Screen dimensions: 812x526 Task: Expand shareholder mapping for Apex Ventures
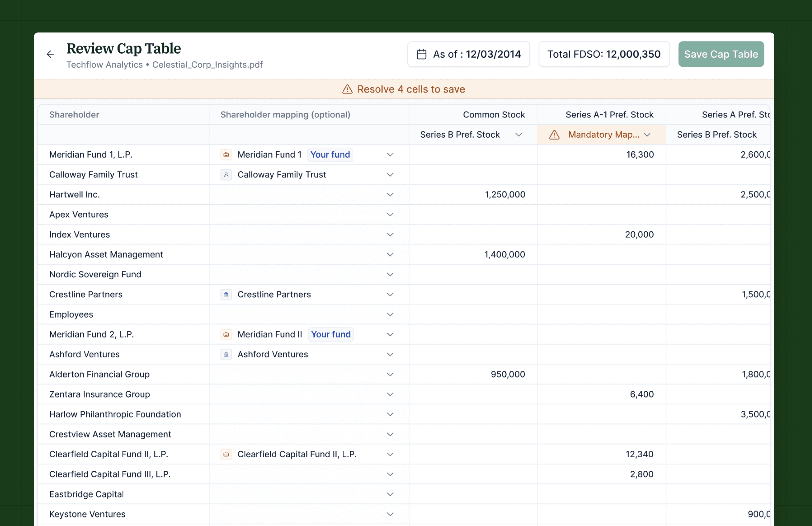click(x=390, y=214)
